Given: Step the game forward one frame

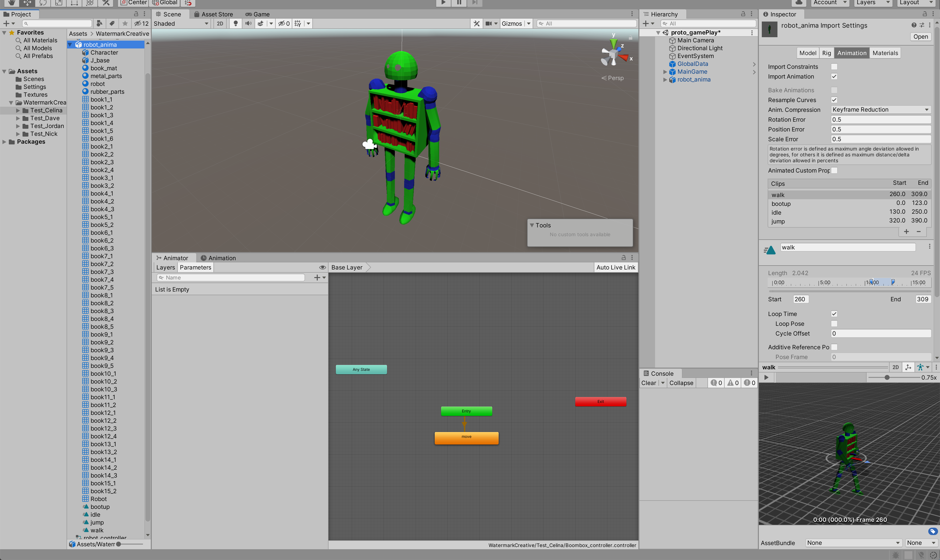Looking at the screenshot, I should coord(474,3).
